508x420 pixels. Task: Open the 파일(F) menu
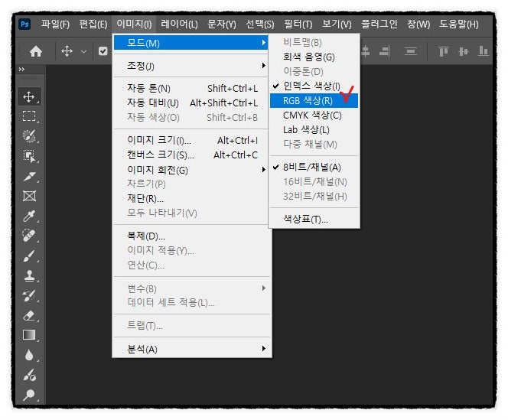[x=55, y=24]
